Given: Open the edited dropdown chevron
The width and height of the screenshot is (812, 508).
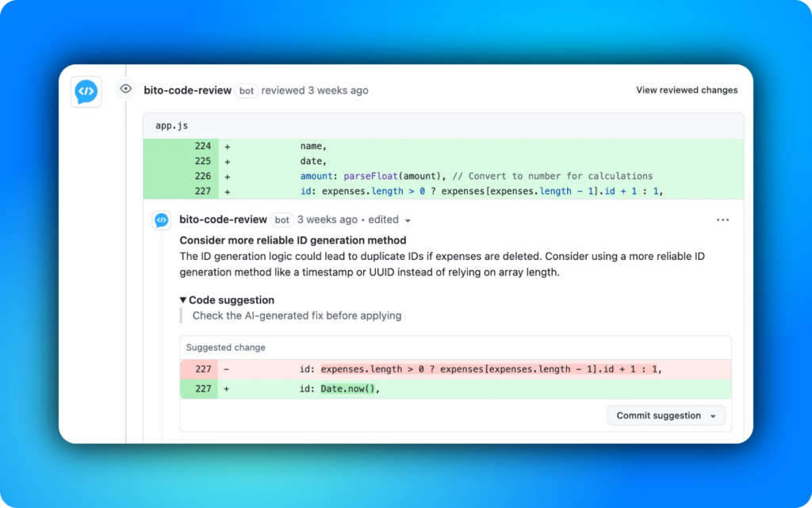Looking at the screenshot, I should point(408,221).
